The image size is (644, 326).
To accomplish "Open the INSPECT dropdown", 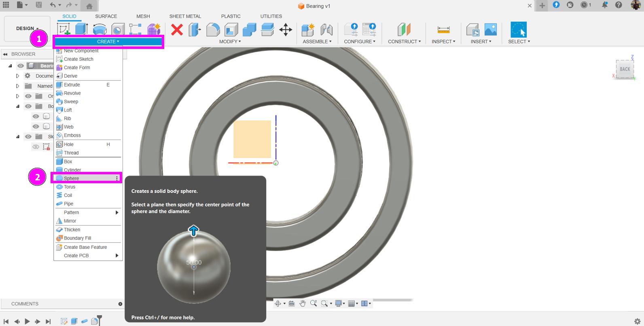I will [x=443, y=41].
